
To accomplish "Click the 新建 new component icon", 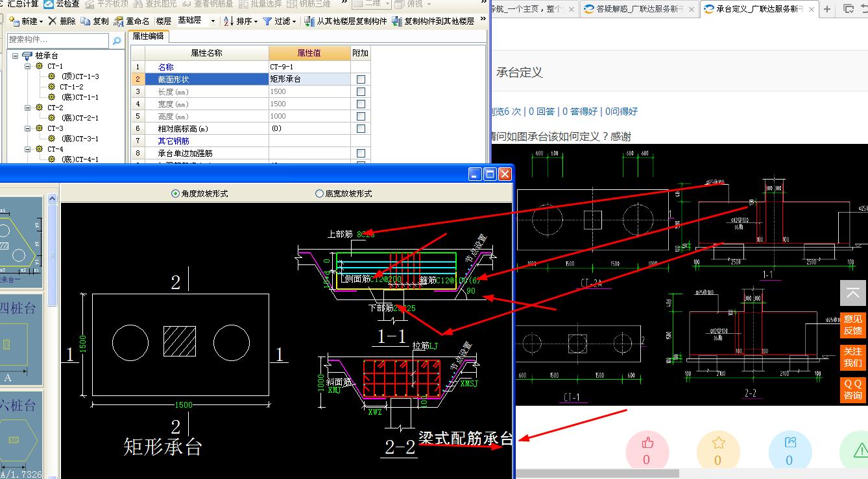I will pyautogui.click(x=15, y=21).
